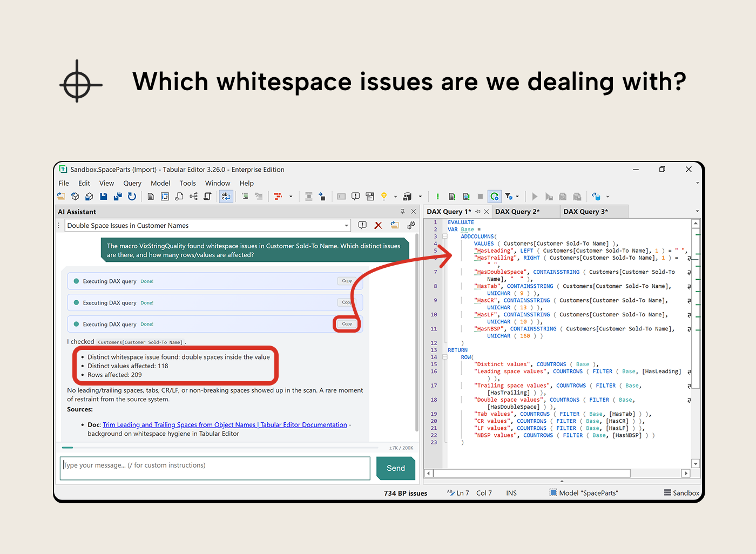Run the green exclamation execute icon

[x=437, y=196]
